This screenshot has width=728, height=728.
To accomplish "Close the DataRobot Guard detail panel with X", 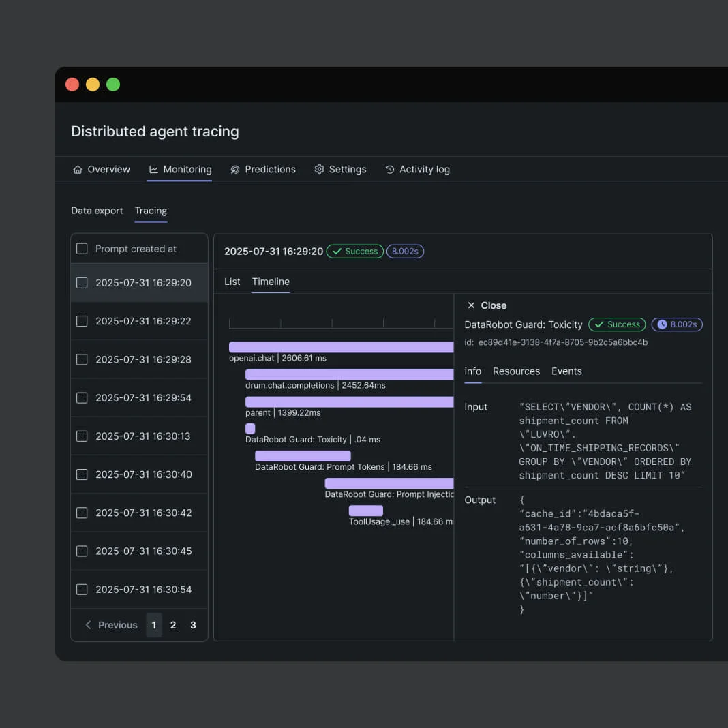I will tap(470, 305).
